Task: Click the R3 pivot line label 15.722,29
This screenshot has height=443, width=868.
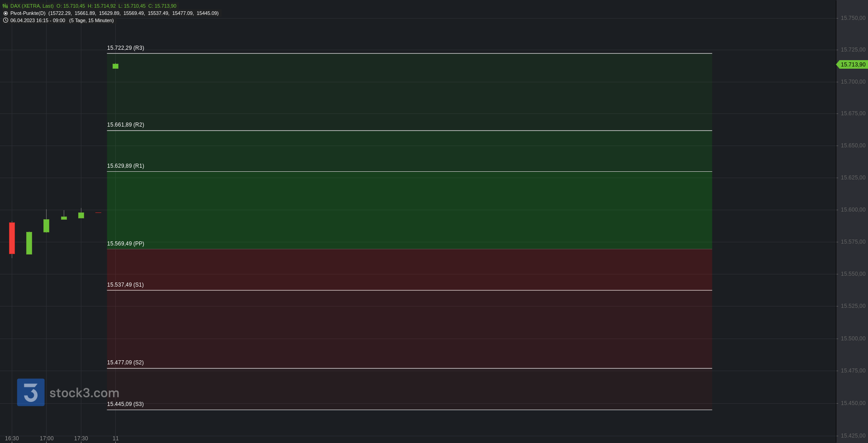Action: pyautogui.click(x=126, y=48)
